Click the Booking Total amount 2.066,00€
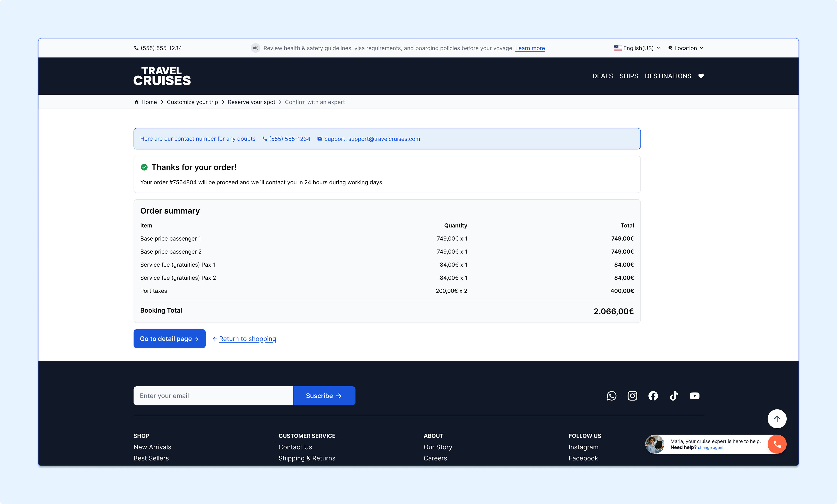The image size is (837, 504). coord(614,311)
